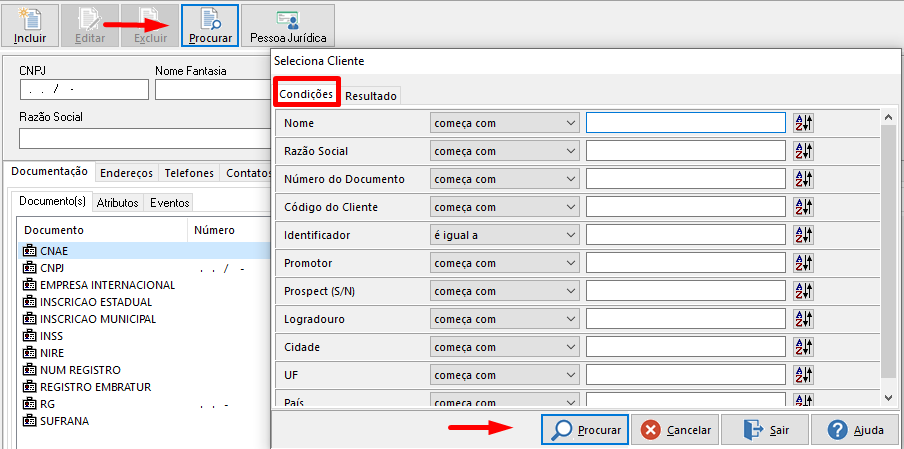Image resolution: width=904 pixels, height=449 pixels.
Task: Toggle sort order for UF condition
Action: tap(803, 375)
